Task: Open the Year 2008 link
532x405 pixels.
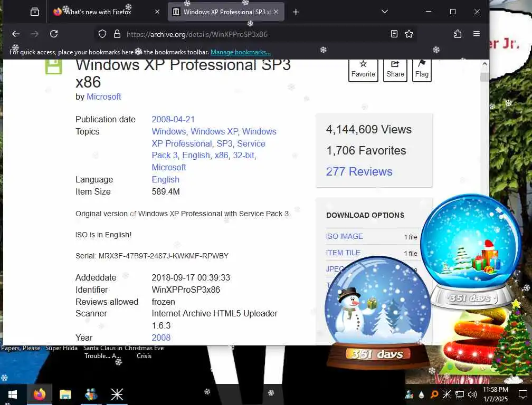Action: point(161,337)
